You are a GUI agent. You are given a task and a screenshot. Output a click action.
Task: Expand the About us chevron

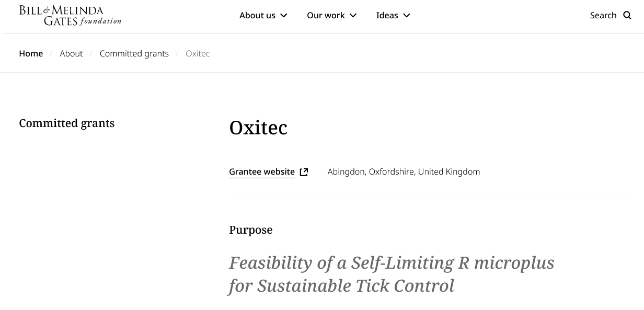(284, 15)
